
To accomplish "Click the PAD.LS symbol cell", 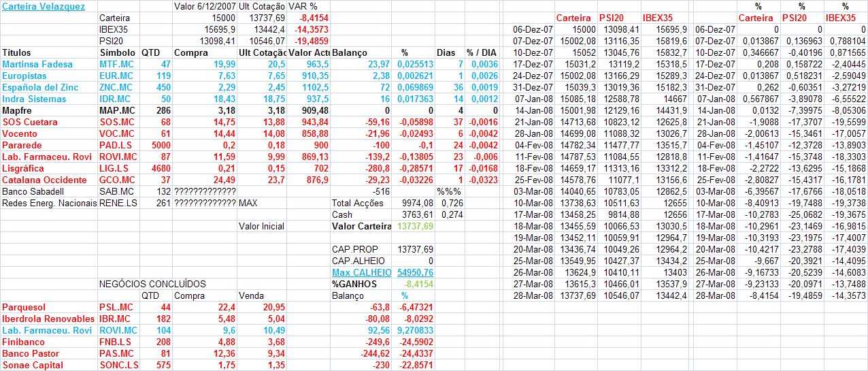I will click(115, 146).
